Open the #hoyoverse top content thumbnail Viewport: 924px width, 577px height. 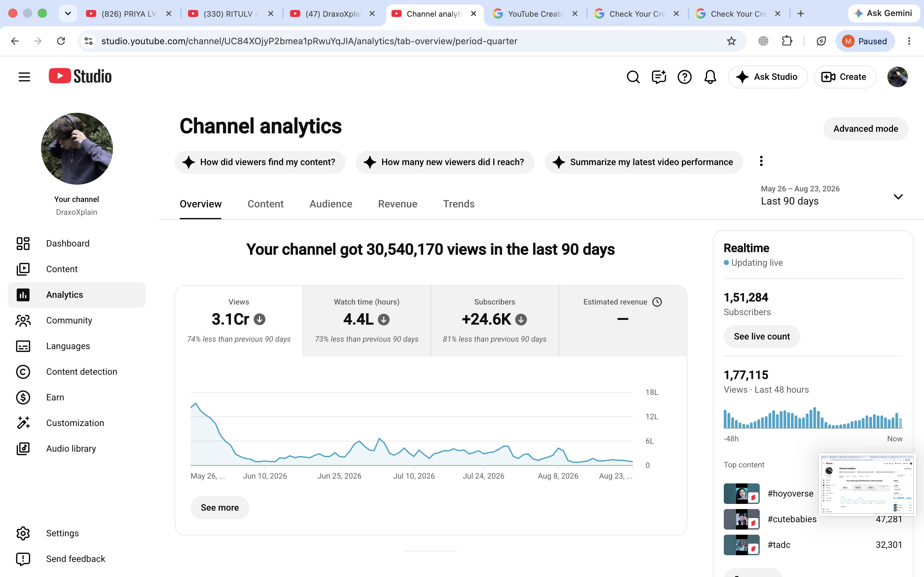tap(741, 493)
